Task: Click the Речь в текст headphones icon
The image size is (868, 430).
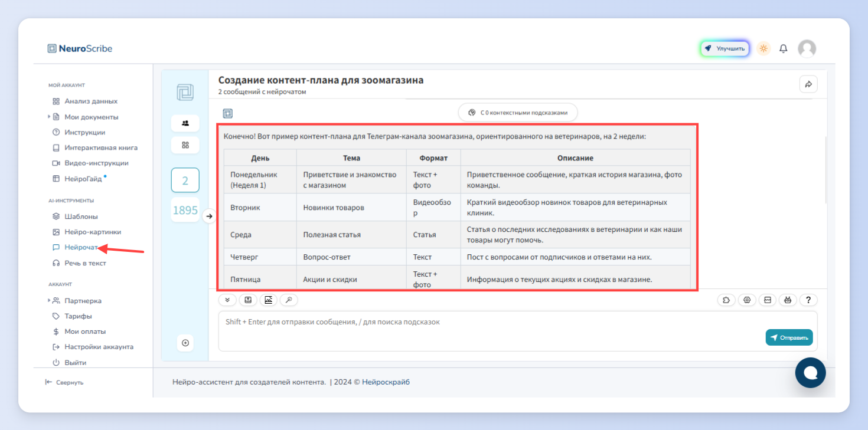Action: point(56,263)
